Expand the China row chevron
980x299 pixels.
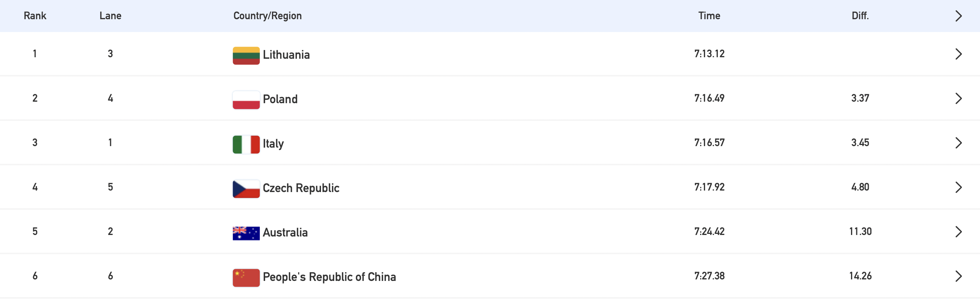pyautogui.click(x=958, y=276)
